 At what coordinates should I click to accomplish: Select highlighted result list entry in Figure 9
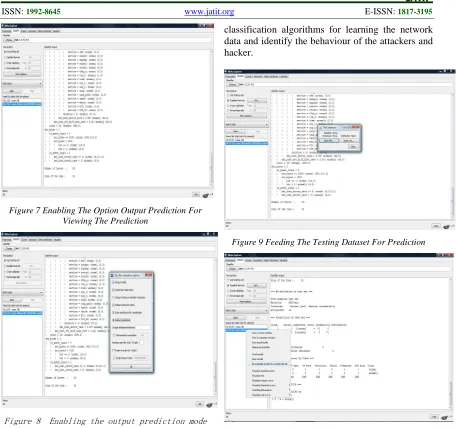[x=247, y=143]
